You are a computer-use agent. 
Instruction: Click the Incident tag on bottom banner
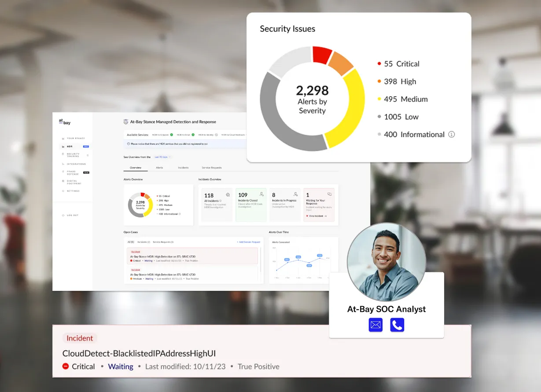[x=80, y=338]
